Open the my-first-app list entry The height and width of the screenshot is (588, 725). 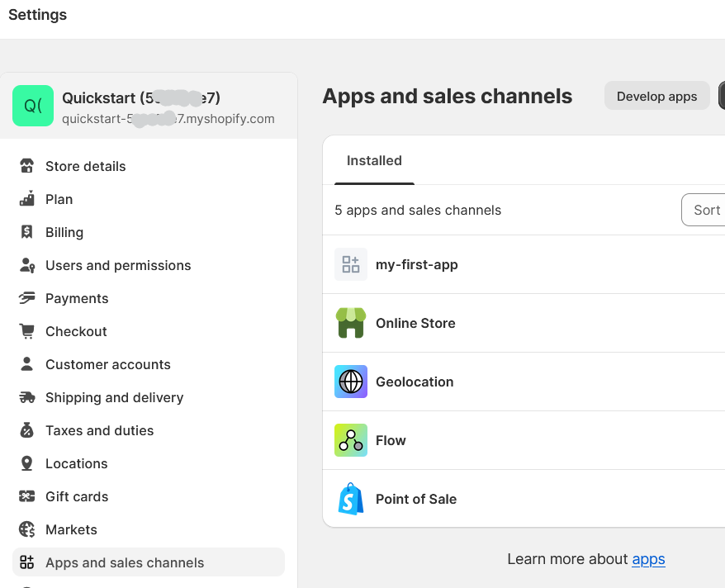pos(417,264)
